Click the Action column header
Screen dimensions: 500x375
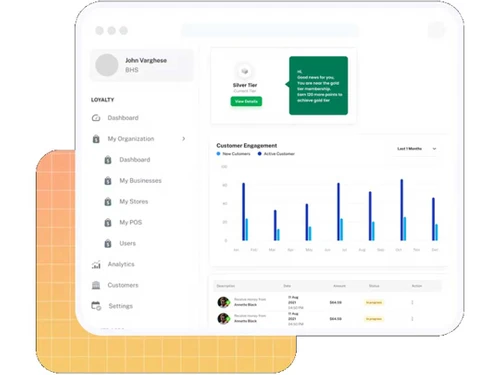417,286
